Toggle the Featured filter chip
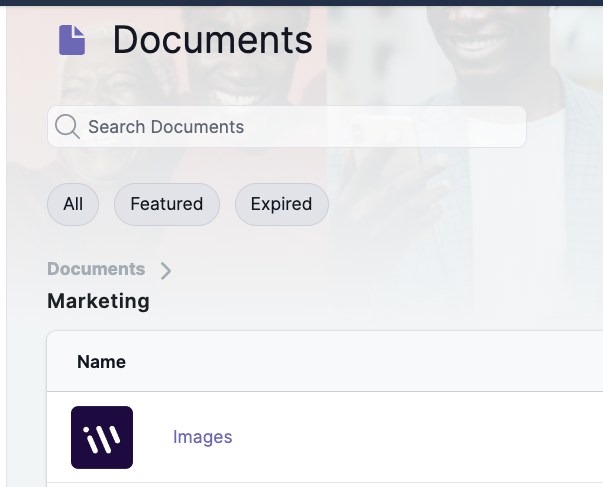Viewport: 603px width, 487px height. pos(166,204)
